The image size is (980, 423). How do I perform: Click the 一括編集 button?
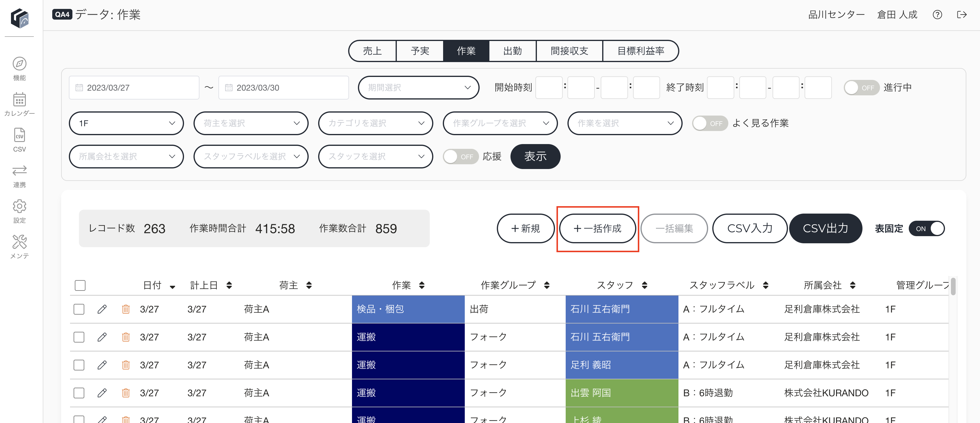point(674,228)
